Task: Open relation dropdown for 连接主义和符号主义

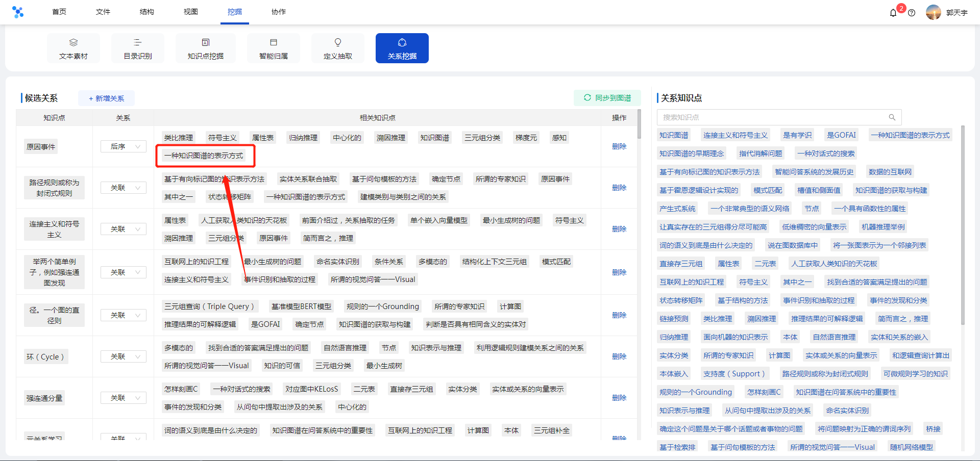Action: pos(124,229)
